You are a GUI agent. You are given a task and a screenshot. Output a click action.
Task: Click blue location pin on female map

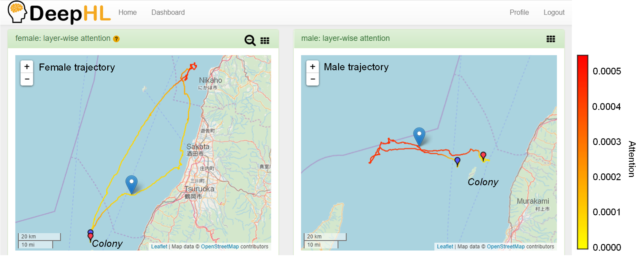point(131,184)
